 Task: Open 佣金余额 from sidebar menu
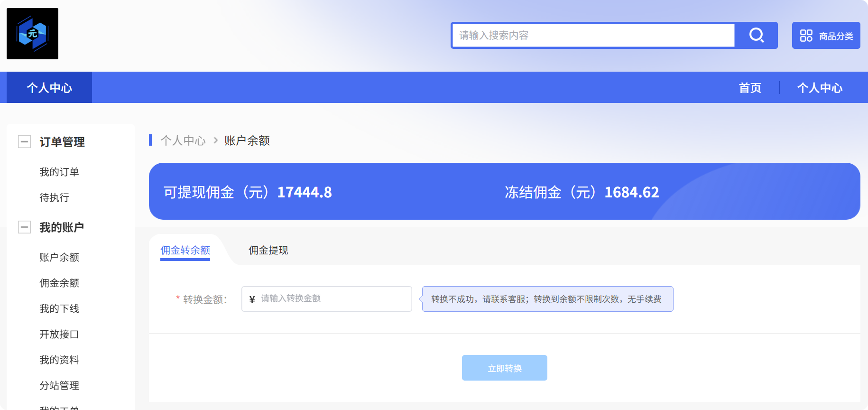[x=59, y=283]
